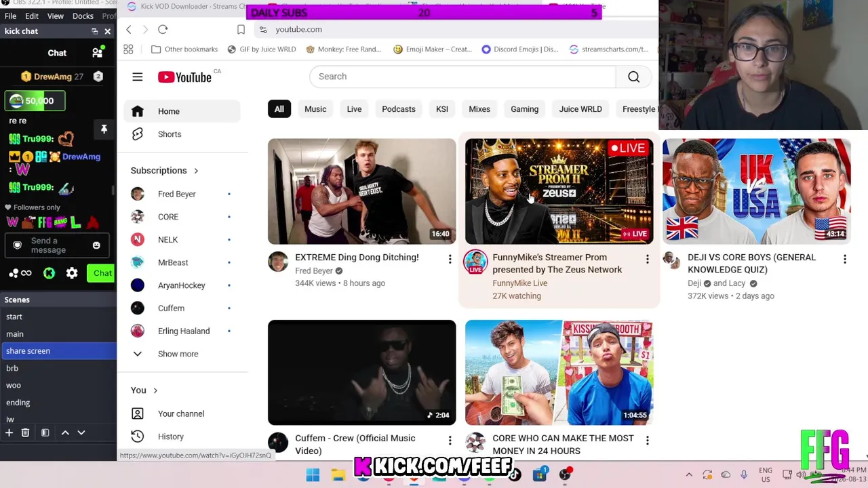
Task: Expand the You section in the sidebar
Action: coord(144,390)
